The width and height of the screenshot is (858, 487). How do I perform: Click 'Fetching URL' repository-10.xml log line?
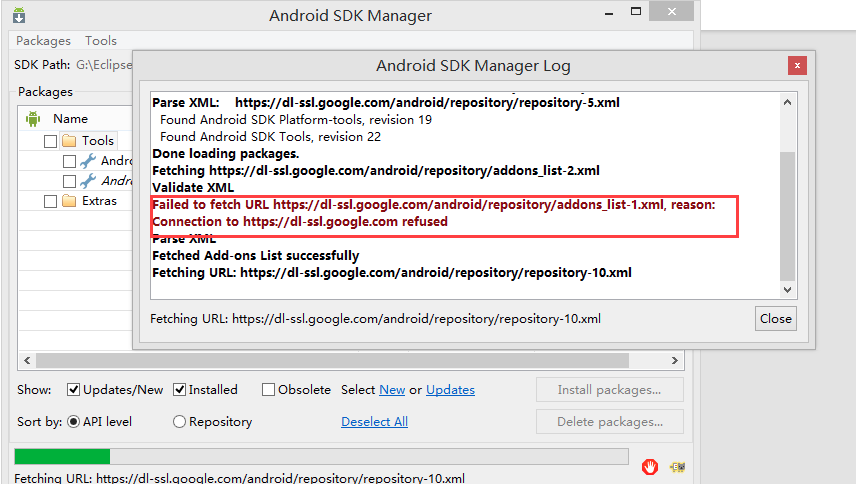tap(392, 273)
